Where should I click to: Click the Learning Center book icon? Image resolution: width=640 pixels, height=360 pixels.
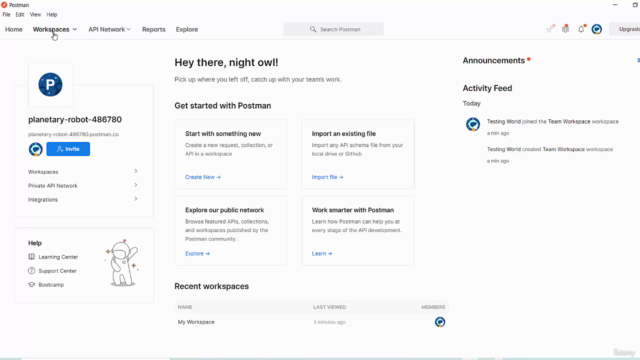point(31,257)
